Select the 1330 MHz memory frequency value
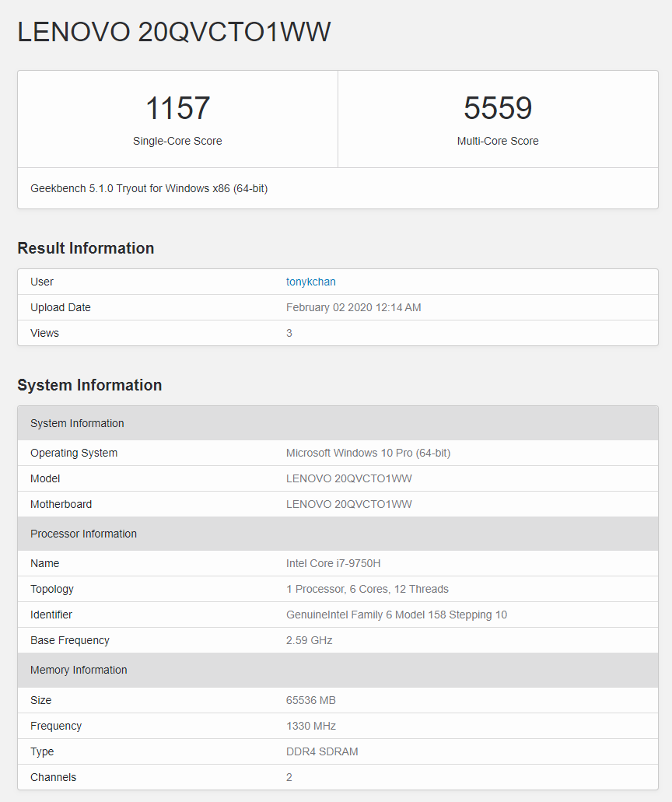The height and width of the screenshot is (802, 672). click(310, 726)
